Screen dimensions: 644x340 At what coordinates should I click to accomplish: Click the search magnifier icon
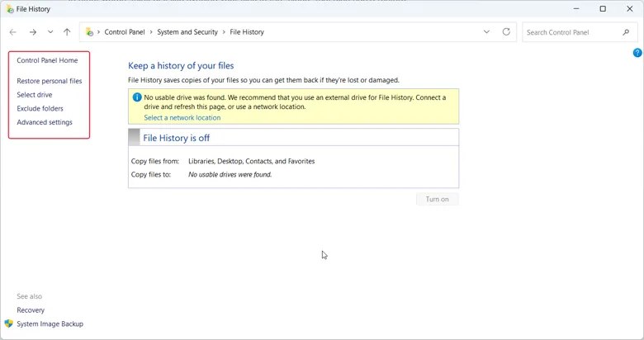click(x=626, y=32)
